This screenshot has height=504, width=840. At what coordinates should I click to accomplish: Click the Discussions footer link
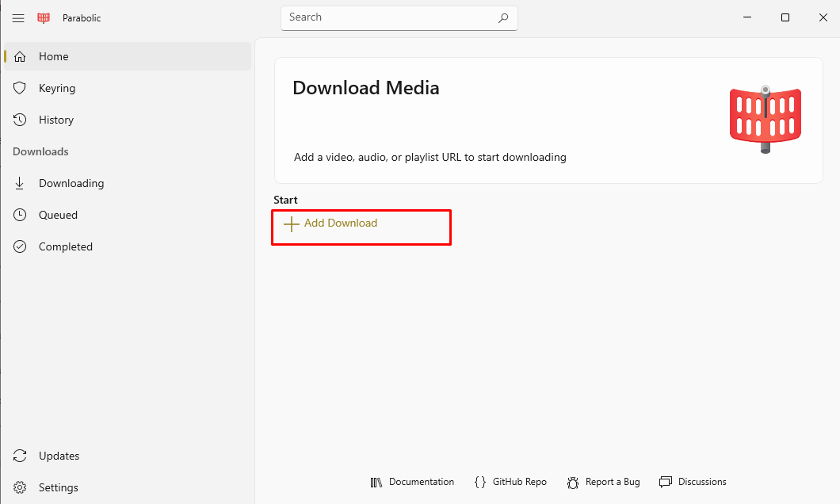tap(693, 482)
